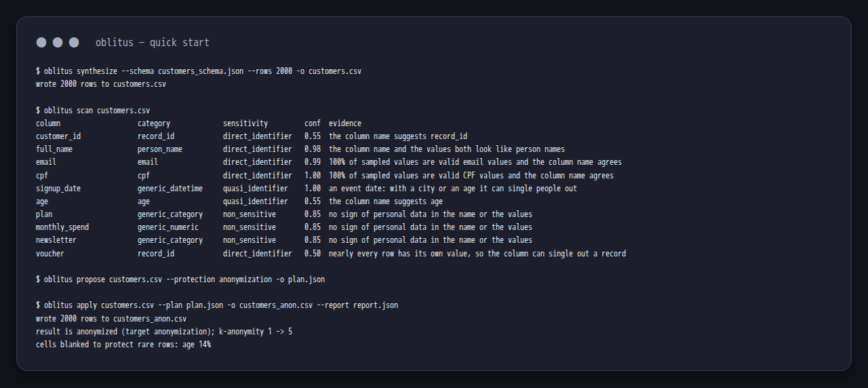Click evidence about valid CPF values
868x388 pixels.
[x=471, y=176]
